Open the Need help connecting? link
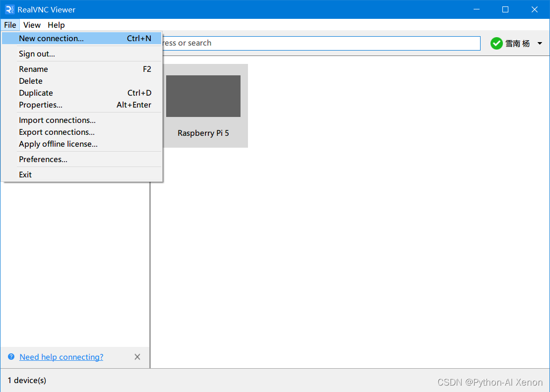 tap(61, 357)
